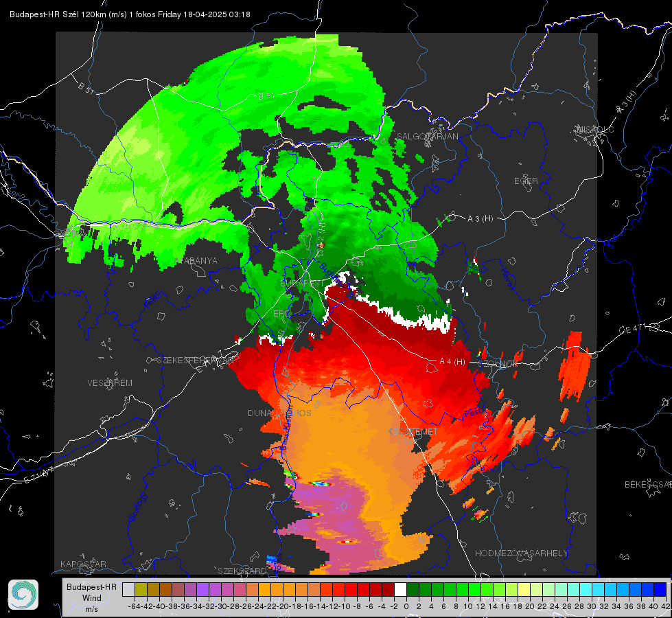Select the radar title text 'Budapest-HR Szél 120km'
This screenshot has height=618, width=672.
(x=58, y=14)
